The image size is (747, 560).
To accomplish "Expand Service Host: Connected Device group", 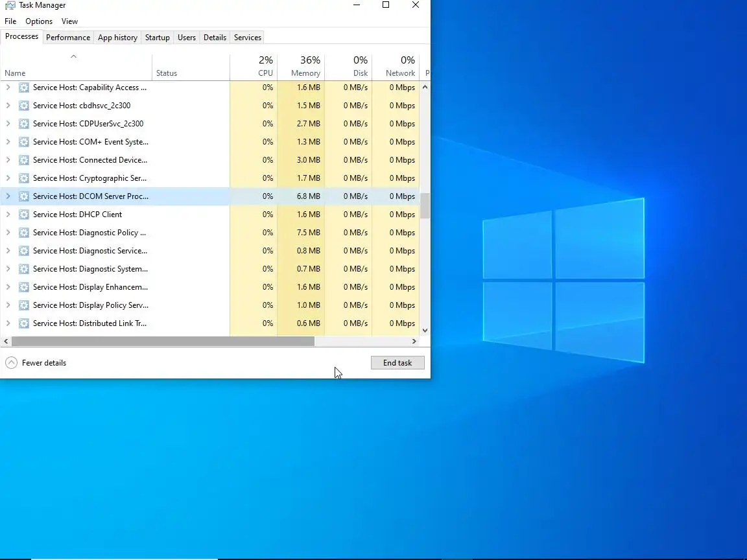I will coord(8,160).
